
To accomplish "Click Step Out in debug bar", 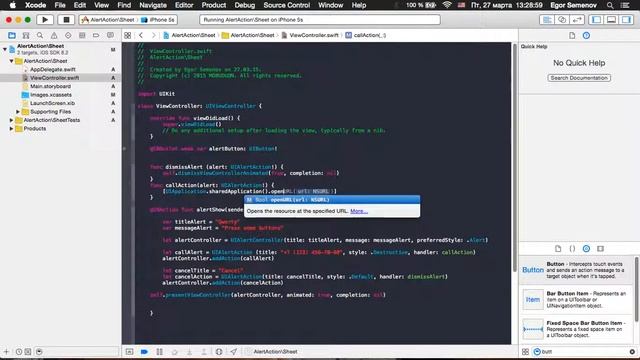I will (x=204, y=351).
